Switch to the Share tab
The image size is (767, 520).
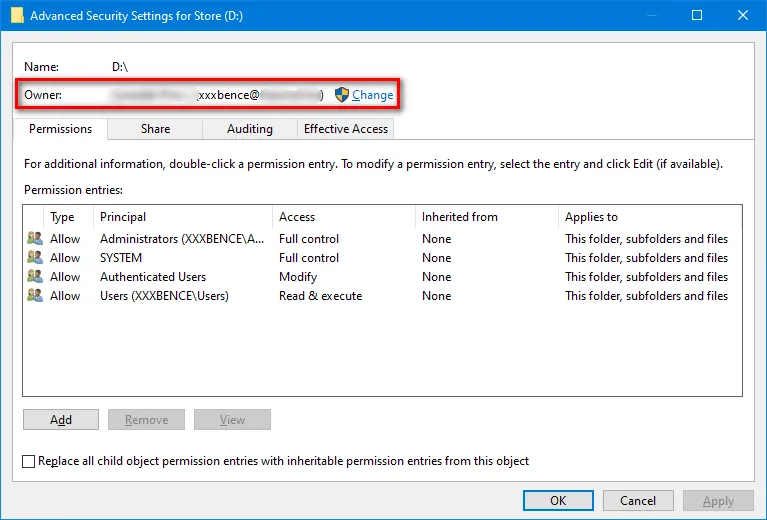(155, 129)
